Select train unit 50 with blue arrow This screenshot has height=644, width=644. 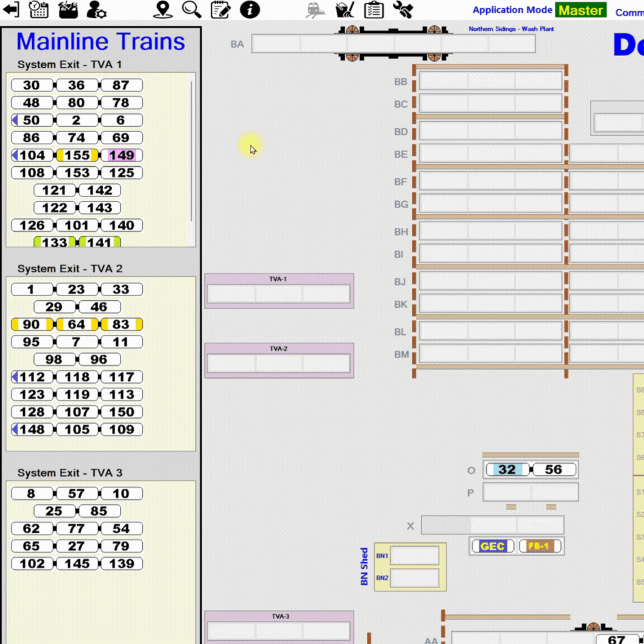(x=32, y=120)
